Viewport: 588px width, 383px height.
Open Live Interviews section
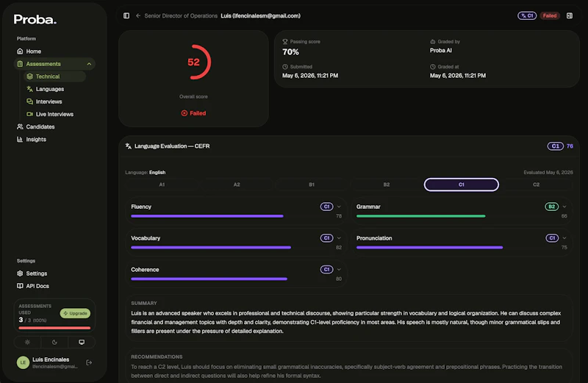(x=54, y=114)
